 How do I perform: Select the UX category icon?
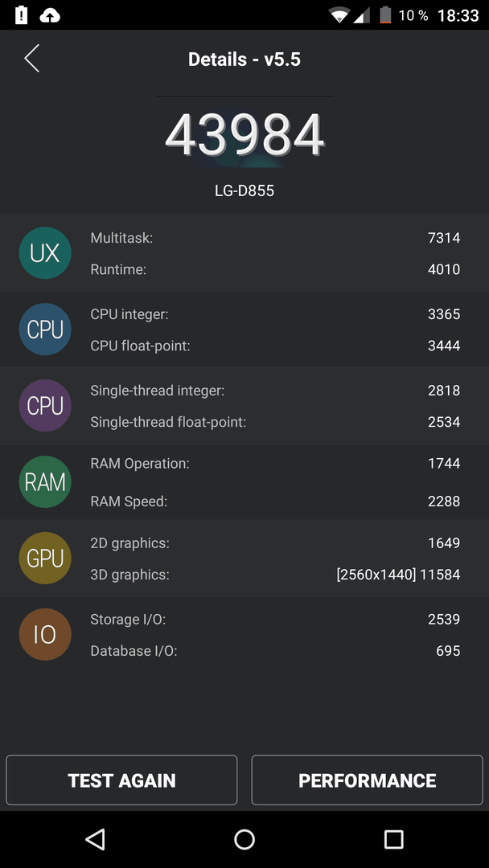pos(45,253)
